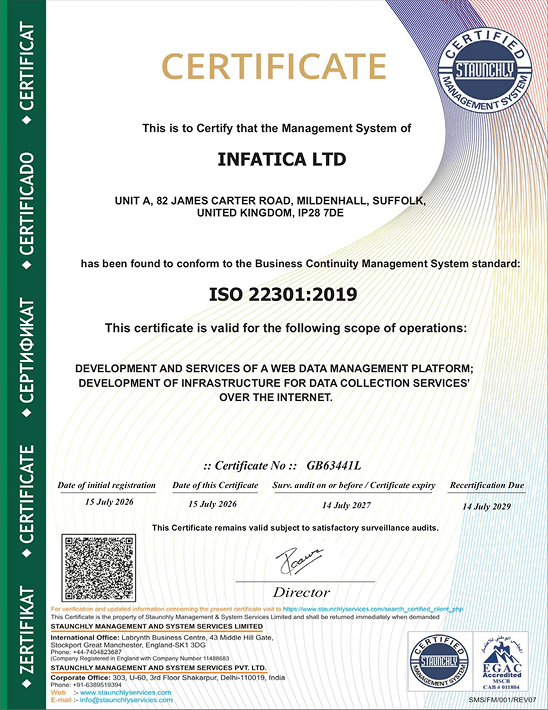Open the www.staunchlyservices.com web link
The height and width of the screenshot is (710, 548).
click(125, 692)
